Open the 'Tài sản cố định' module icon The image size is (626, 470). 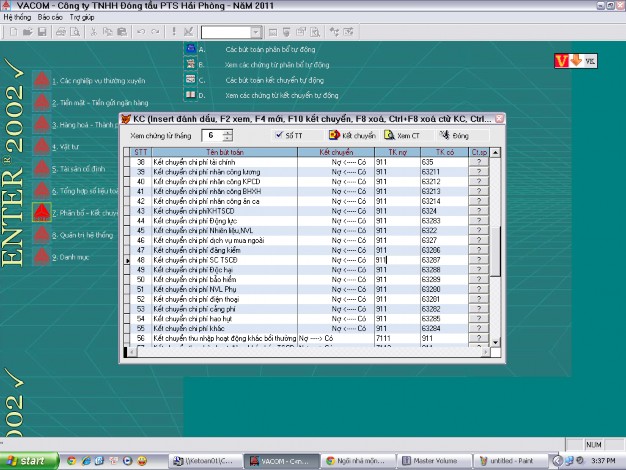click(x=40, y=168)
